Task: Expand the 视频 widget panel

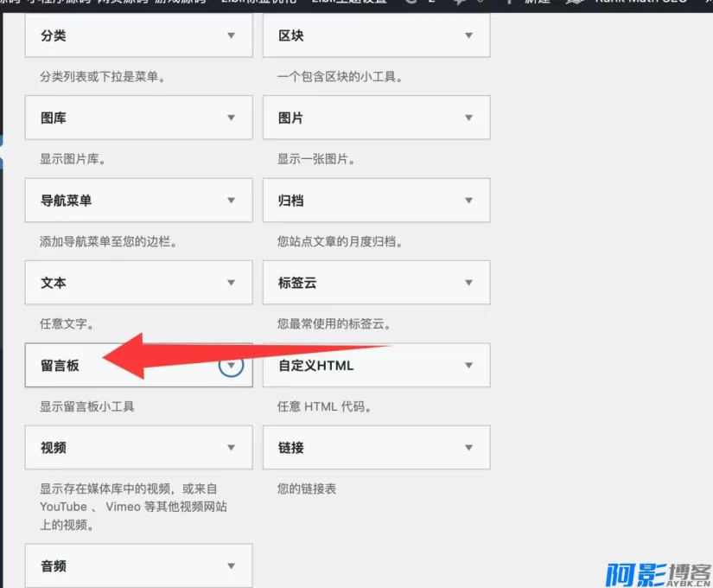Action: pos(231,447)
